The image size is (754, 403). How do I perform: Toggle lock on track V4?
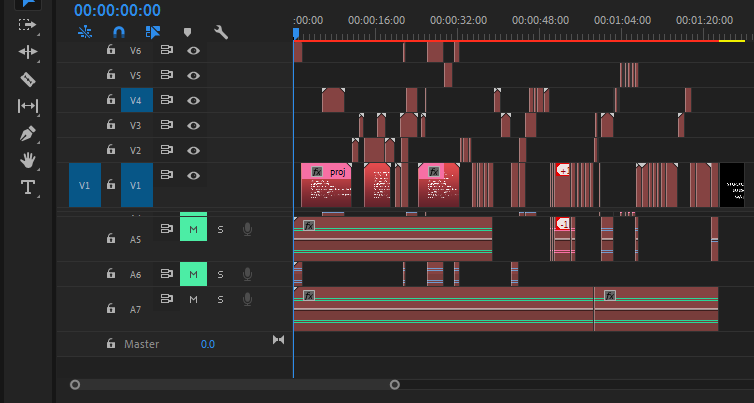point(111,100)
